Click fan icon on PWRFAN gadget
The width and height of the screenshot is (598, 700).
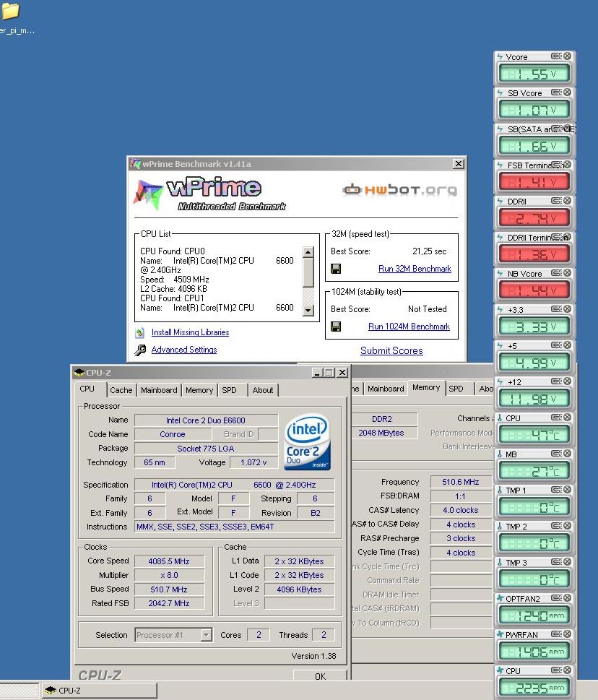click(x=500, y=634)
